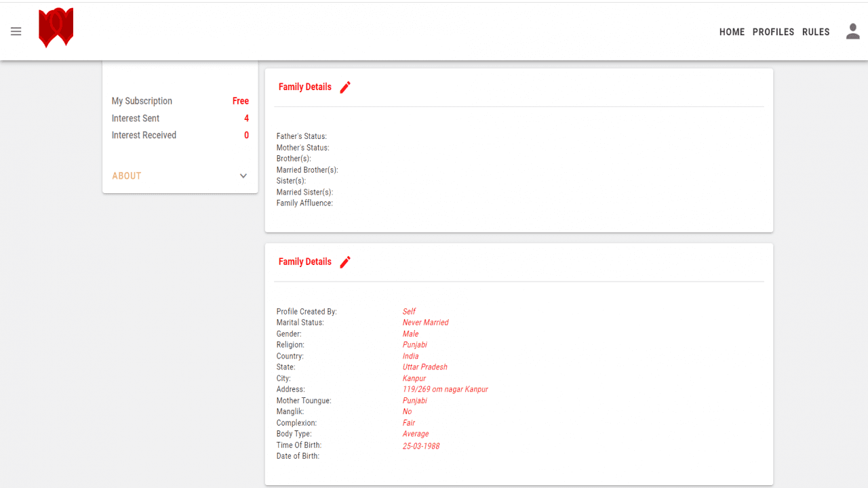Image resolution: width=868 pixels, height=488 pixels.
Task: Click the Married Sister(s) label
Action: [x=304, y=192]
